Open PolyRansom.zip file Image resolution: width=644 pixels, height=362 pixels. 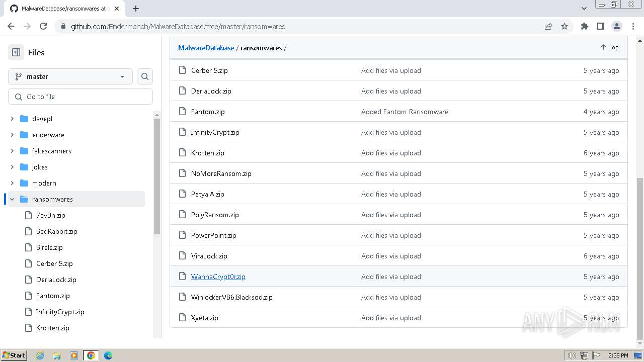pos(215,215)
